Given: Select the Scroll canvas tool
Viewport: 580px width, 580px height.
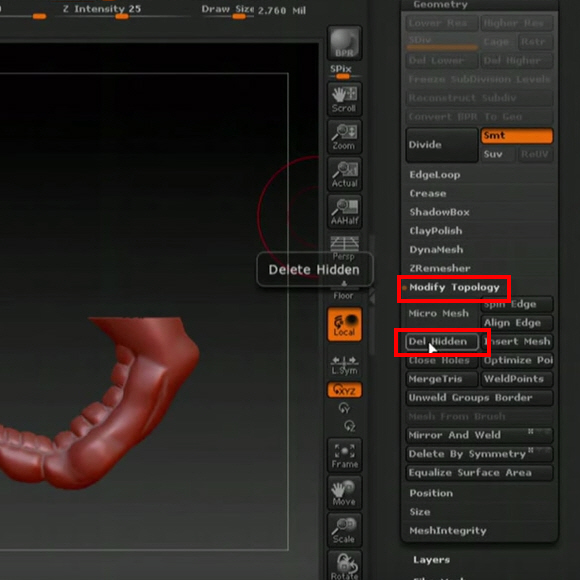Looking at the screenshot, I should tap(344, 99).
